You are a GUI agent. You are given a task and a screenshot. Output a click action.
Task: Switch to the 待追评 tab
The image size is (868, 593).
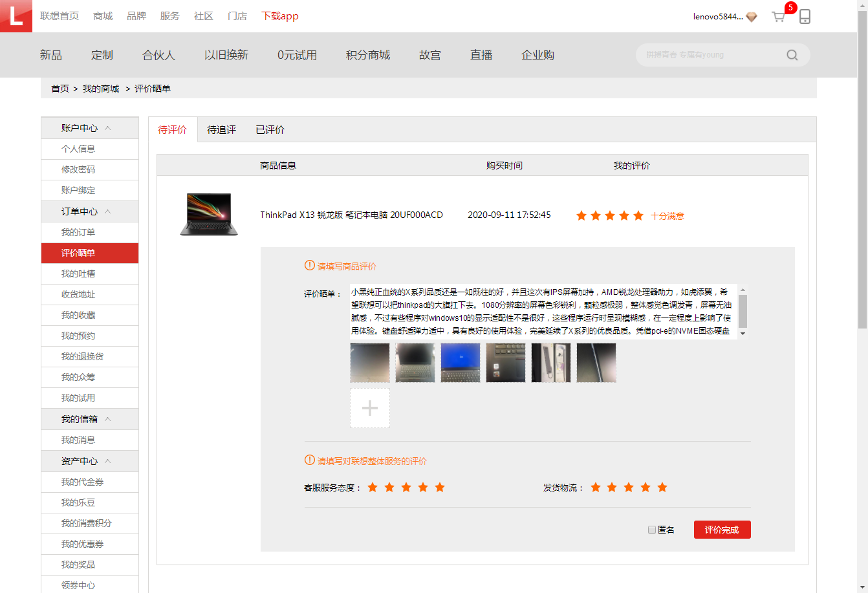coord(221,130)
